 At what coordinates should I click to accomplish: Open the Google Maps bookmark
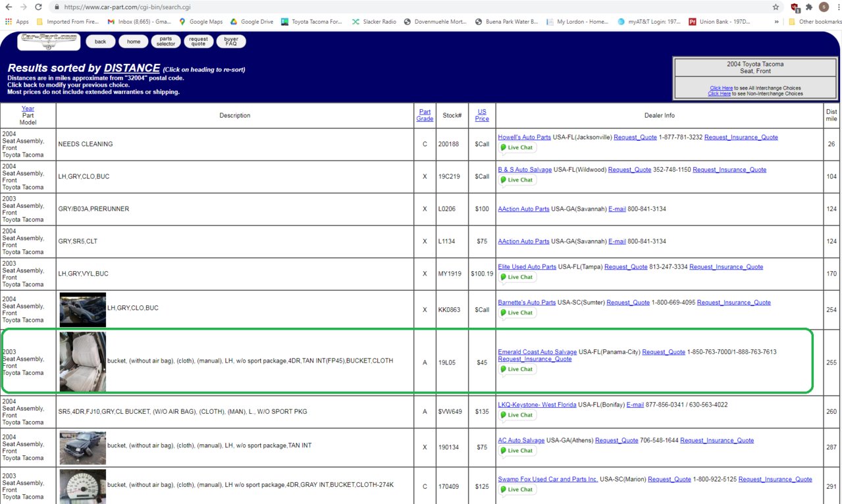tap(202, 22)
